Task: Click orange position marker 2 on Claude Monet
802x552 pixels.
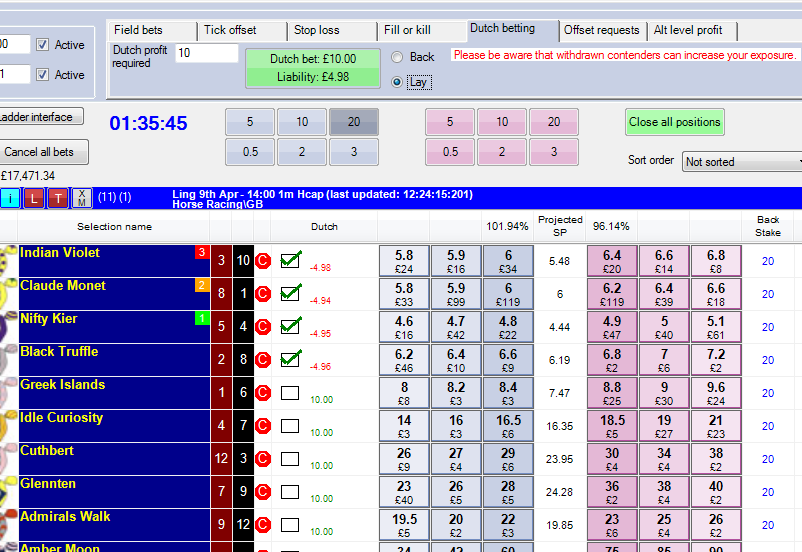Action: 202,285
